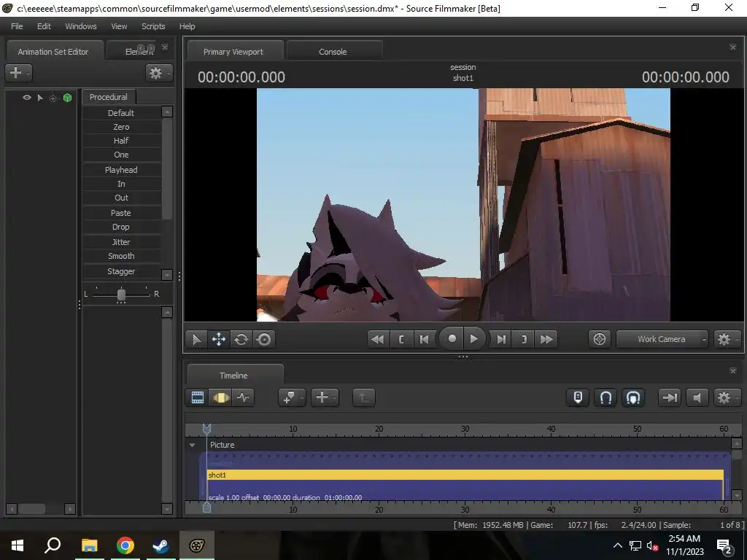Select the yellow shot1 clip
Screen dimensions: 747x560
pos(465,475)
